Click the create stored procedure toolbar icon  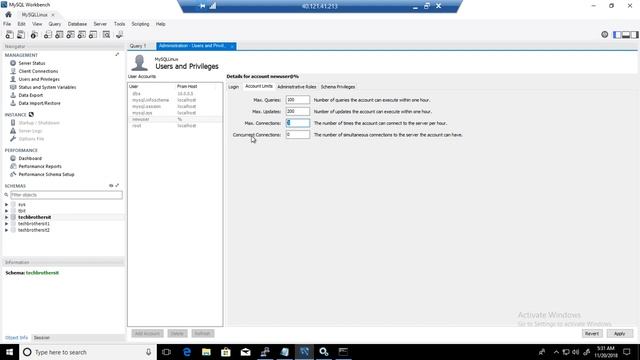pos(82,35)
